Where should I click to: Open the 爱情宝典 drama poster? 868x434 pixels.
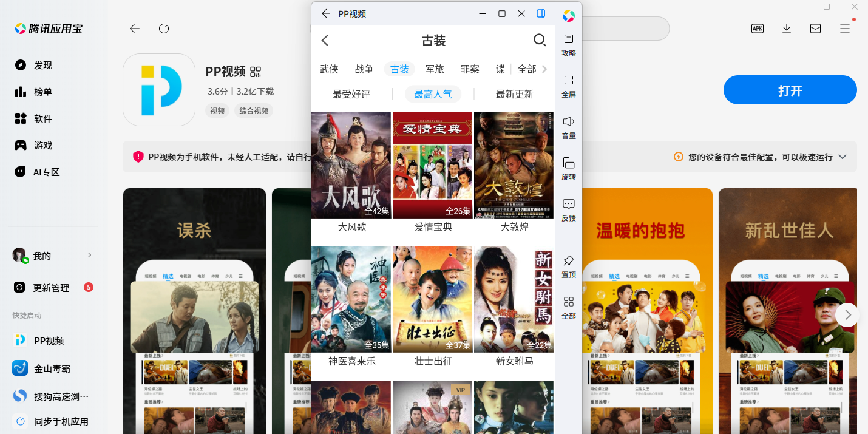coord(432,165)
